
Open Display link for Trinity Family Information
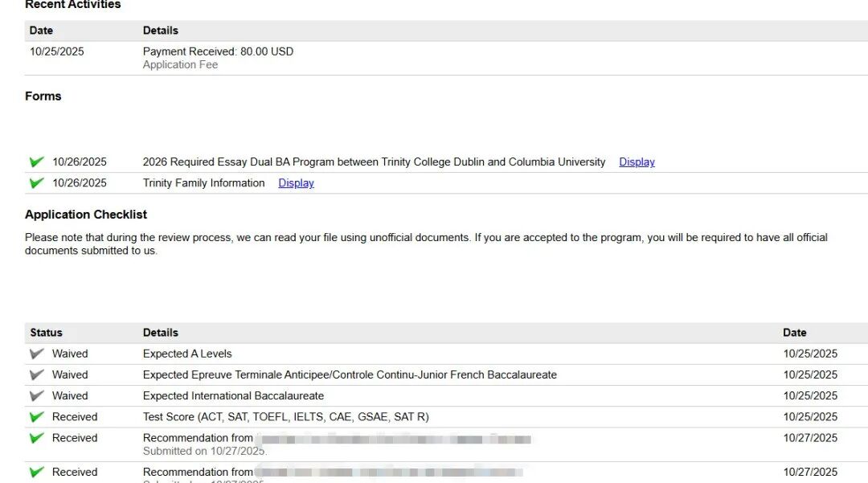[x=296, y=183]
